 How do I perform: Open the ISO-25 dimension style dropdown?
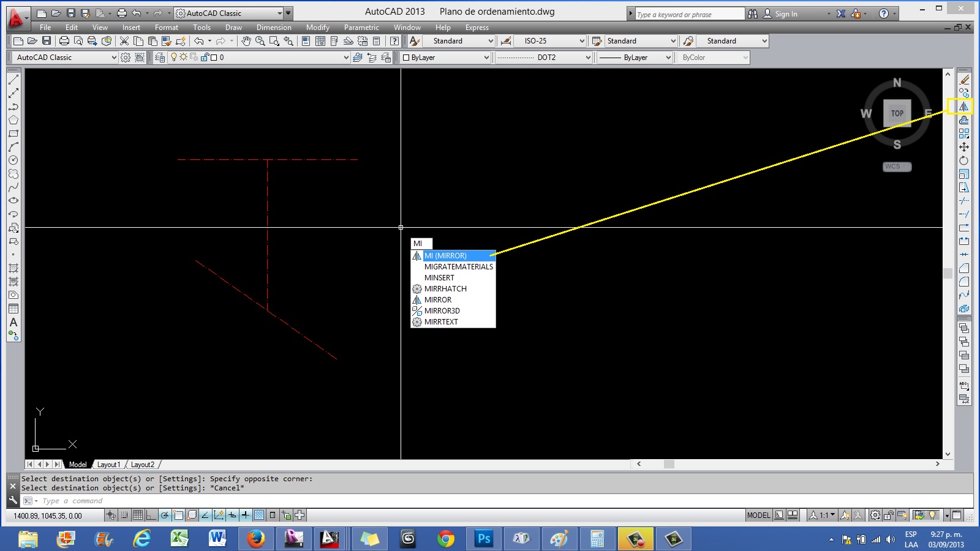point(581,41)
